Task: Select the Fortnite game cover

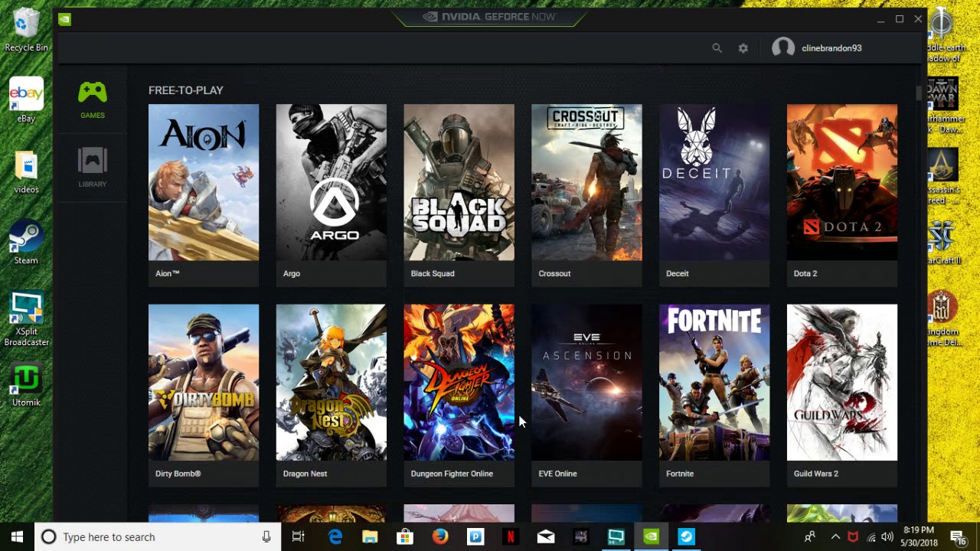Action: coord(714,383)
